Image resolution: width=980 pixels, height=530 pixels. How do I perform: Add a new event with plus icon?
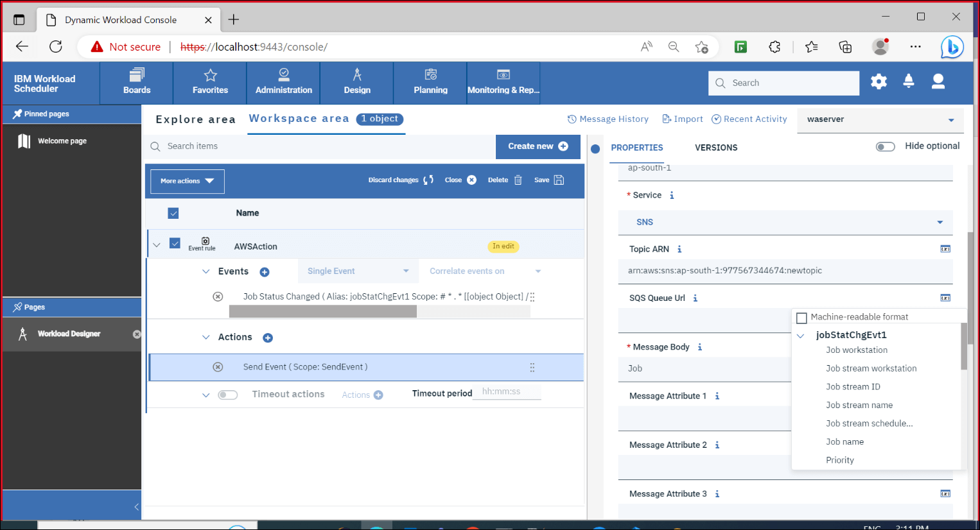tap(265, 272)
